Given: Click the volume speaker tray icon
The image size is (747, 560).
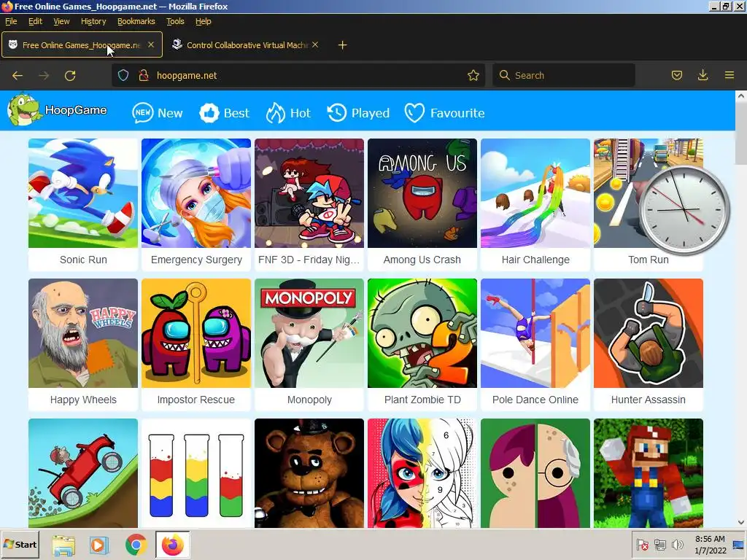Looking at the screenshot, I should 676,545.
